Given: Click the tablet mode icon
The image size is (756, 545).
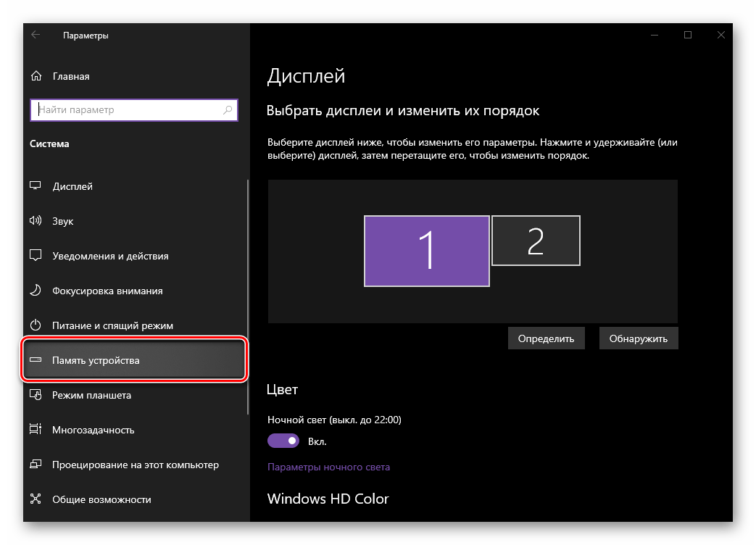Looking at the screenshot, I should (36, 395).
